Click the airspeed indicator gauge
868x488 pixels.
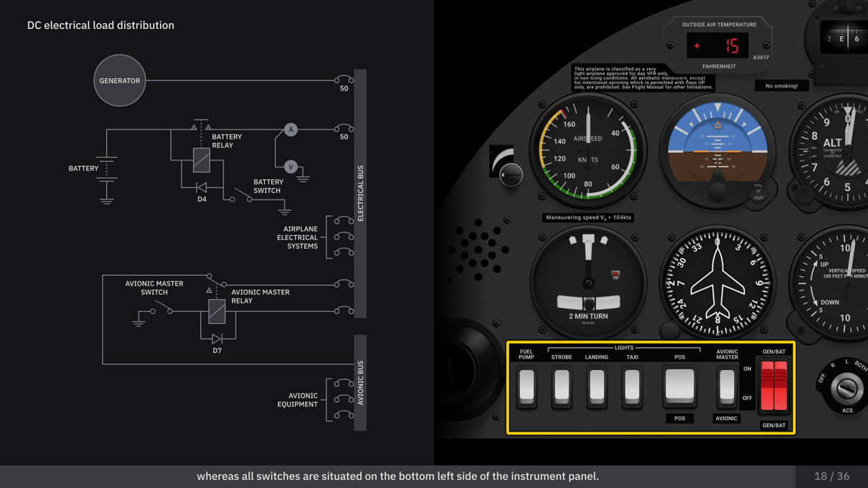589,150
